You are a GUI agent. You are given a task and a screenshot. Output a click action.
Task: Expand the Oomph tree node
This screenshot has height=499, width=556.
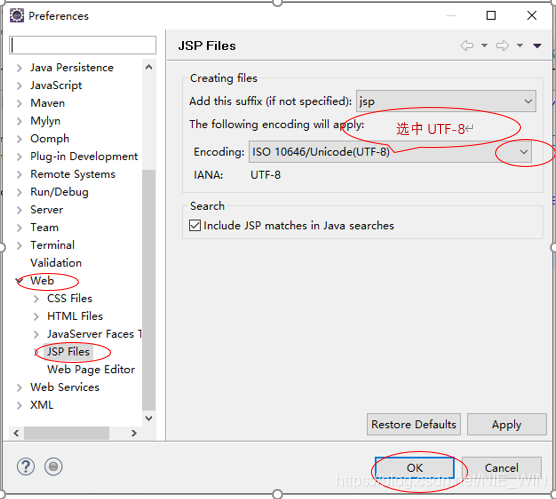click(x=20, y=139)
